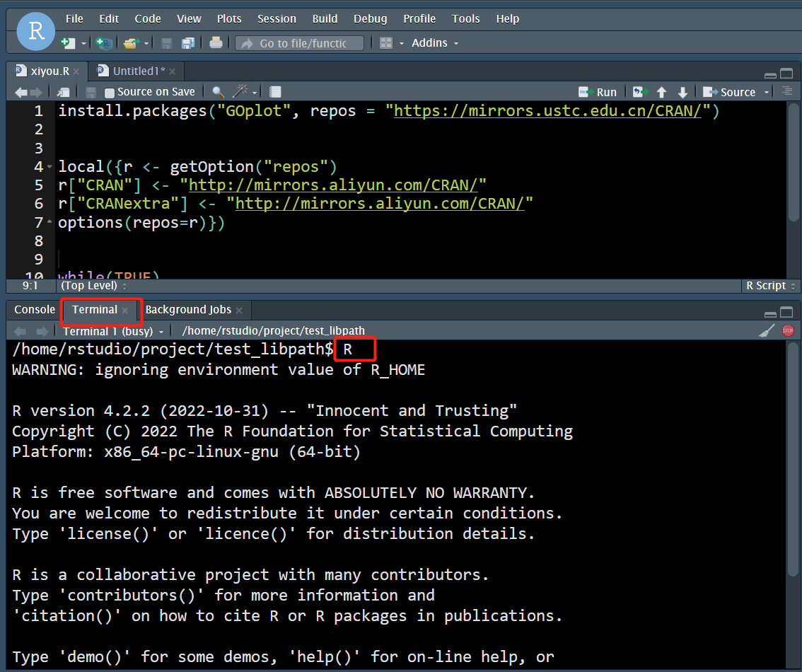Click the Run button
This screenshot has height=672, width=802.
[x=598, y=92]
